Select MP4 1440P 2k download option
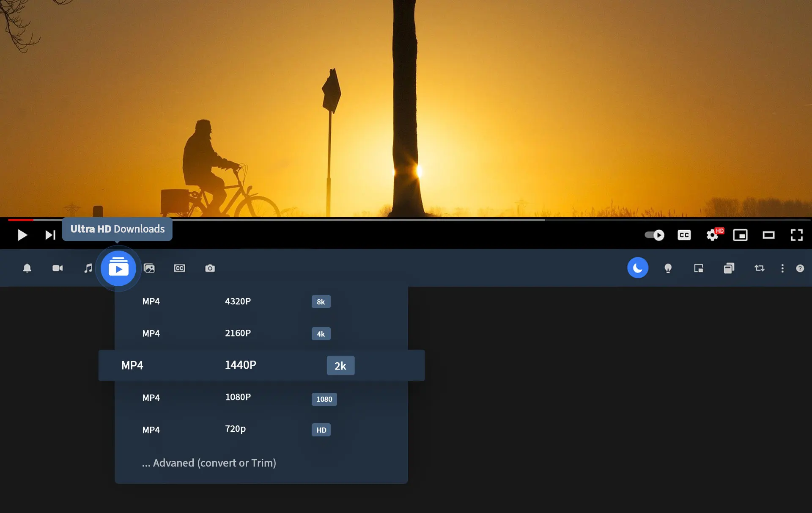Viewport: 812px width, 513px height. click(262, 365)
